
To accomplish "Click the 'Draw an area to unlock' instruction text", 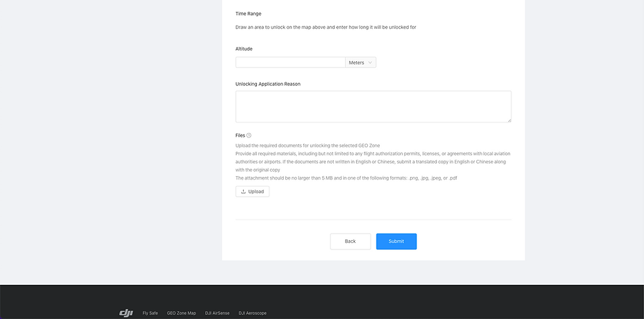I will pyautogui.click(x=326, y=28).
